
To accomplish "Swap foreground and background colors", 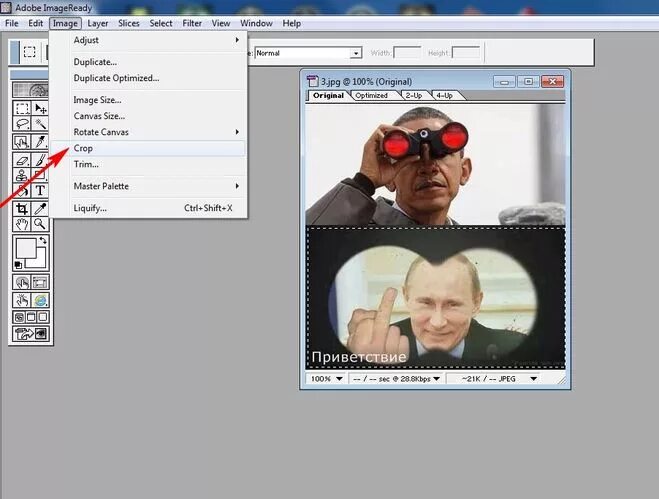I will [43, 240].
